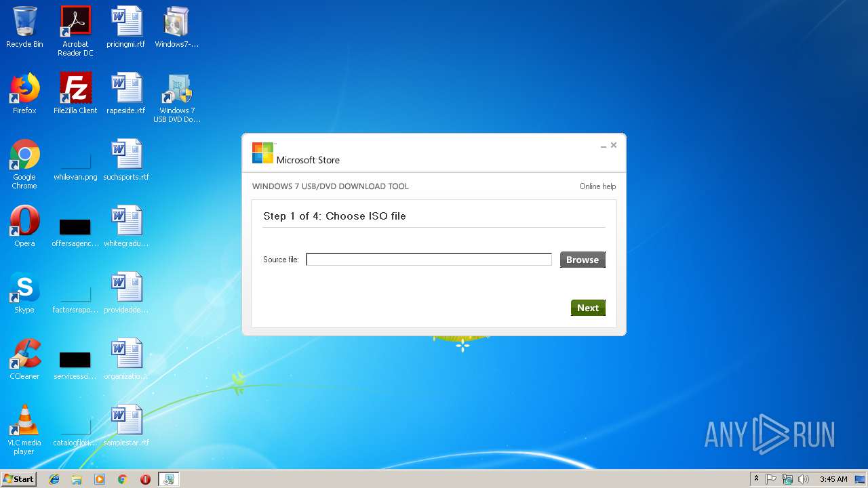Select the Acrobat Reader DC shortcut
Image resolution: width=868 pixels, height=488 pixels.
[75, 31]
